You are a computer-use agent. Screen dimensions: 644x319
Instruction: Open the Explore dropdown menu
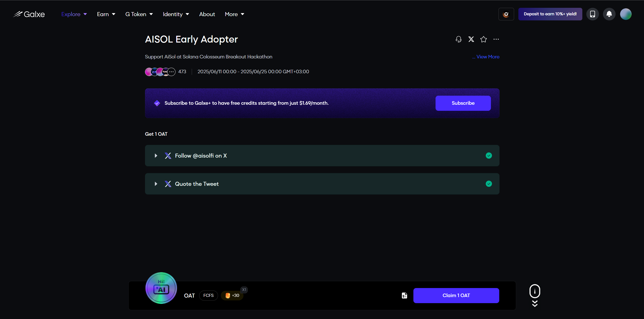(74, 14)
